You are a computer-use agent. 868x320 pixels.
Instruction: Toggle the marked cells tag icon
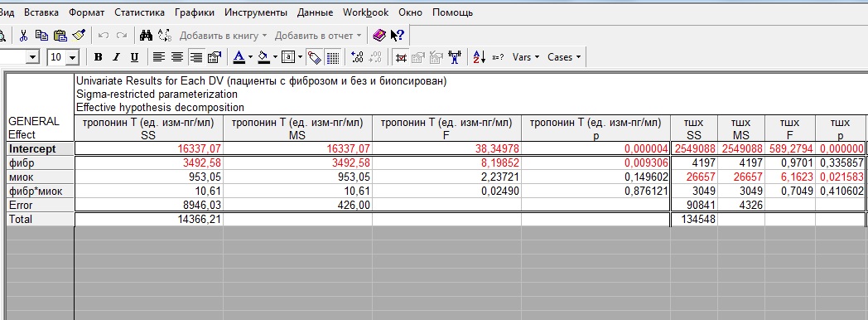tap(315, 57)
